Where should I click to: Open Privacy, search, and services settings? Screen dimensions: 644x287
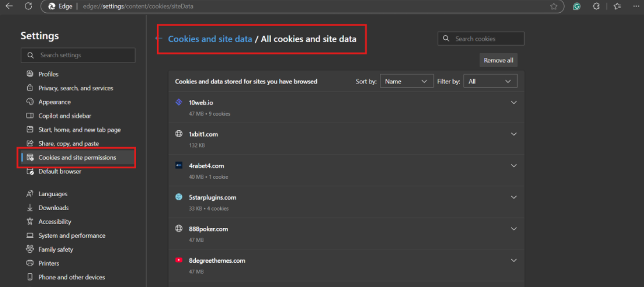click(x=75, y=89)
